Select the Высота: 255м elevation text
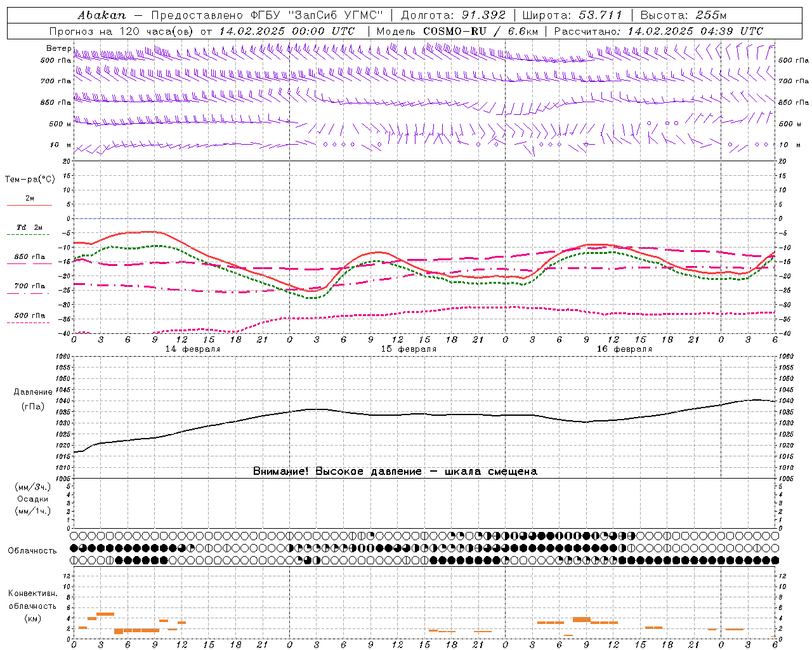Image resolution: width=812 pixels, height=650 pixels. pos(683,15)
